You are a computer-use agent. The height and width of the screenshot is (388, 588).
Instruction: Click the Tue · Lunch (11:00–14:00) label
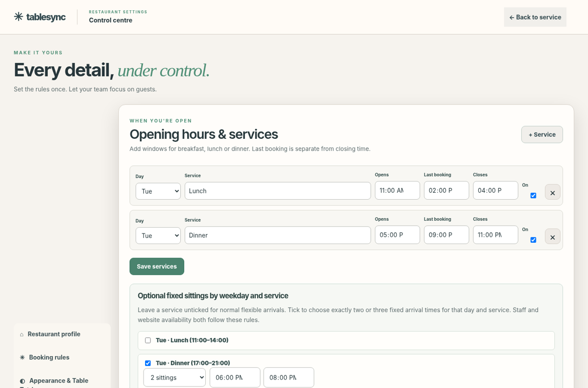pyautogui.click(x=192, y=340)
